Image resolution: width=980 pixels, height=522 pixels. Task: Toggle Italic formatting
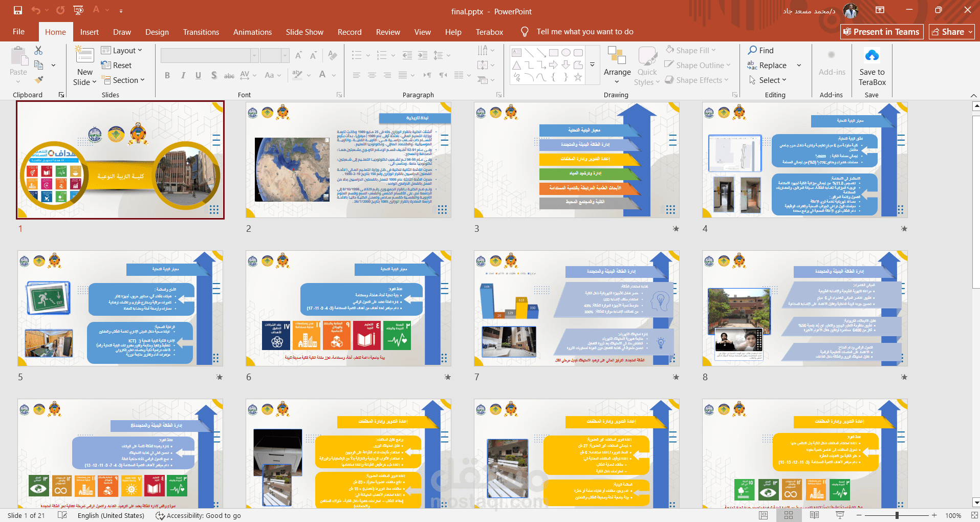click(x=183, y=75)
